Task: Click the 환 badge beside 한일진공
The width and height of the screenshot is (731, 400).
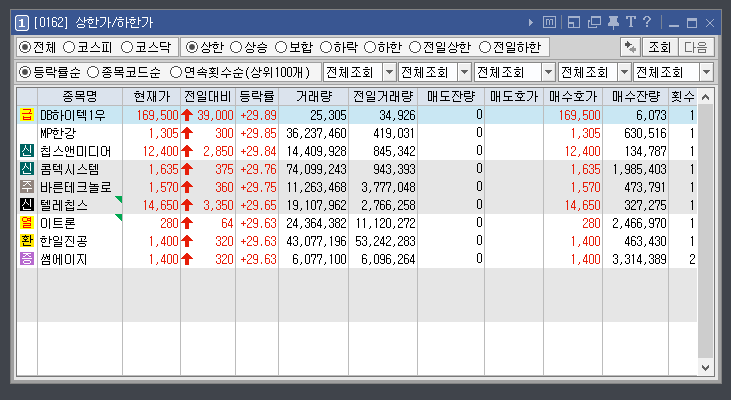Action: click(27, 241)
